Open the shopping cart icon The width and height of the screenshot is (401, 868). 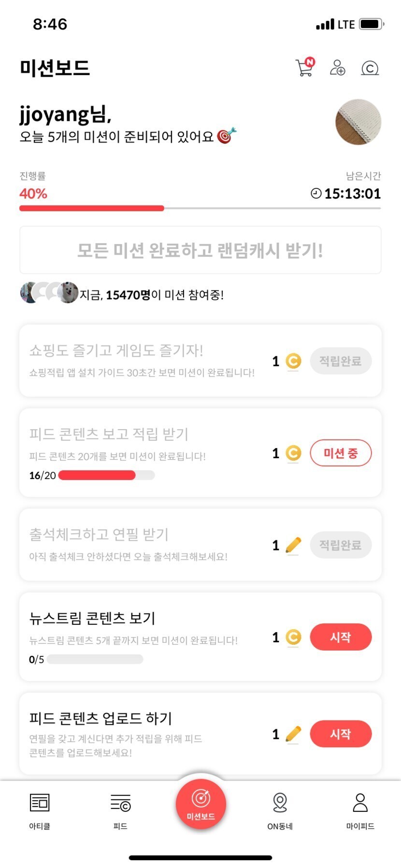pyautogui.click(x=304, y=68)
